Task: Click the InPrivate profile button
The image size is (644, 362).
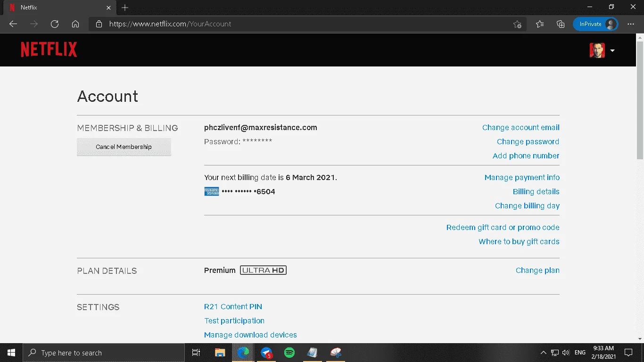Action: 595,24
